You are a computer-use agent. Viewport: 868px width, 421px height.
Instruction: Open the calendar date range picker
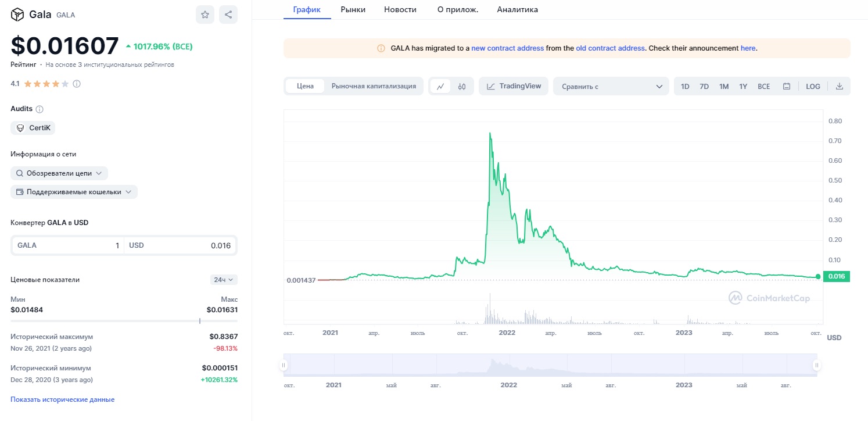pyautogui.click(x=787, y=86)
